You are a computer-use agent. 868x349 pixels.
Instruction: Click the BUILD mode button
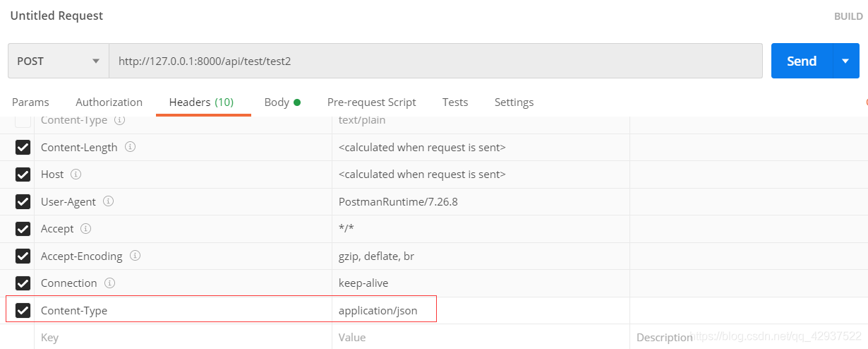(x=848, y=16)
